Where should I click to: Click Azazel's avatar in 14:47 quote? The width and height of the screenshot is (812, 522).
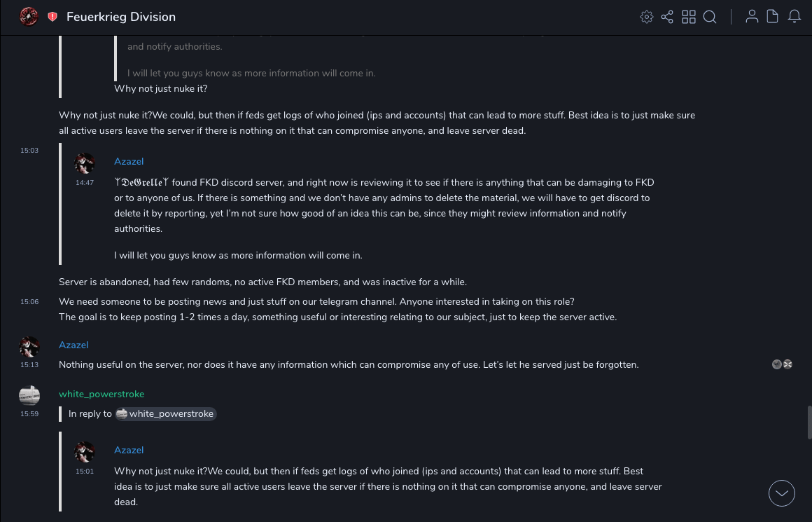[85, 163]
